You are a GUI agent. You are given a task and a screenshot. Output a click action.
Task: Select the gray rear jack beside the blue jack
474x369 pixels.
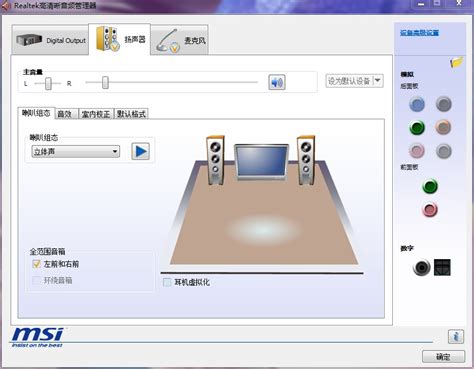pos(444,104)
